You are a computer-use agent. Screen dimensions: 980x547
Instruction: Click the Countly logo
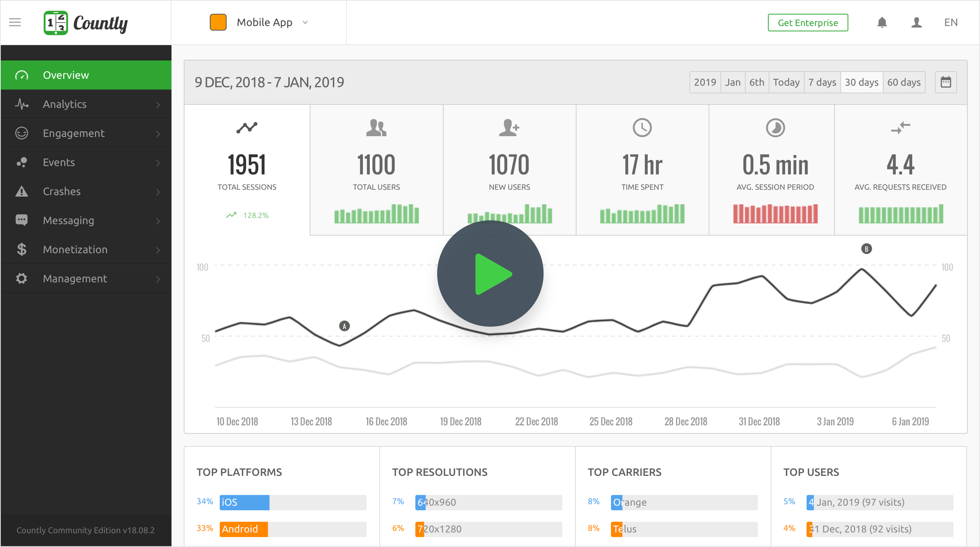pos(86,23)
